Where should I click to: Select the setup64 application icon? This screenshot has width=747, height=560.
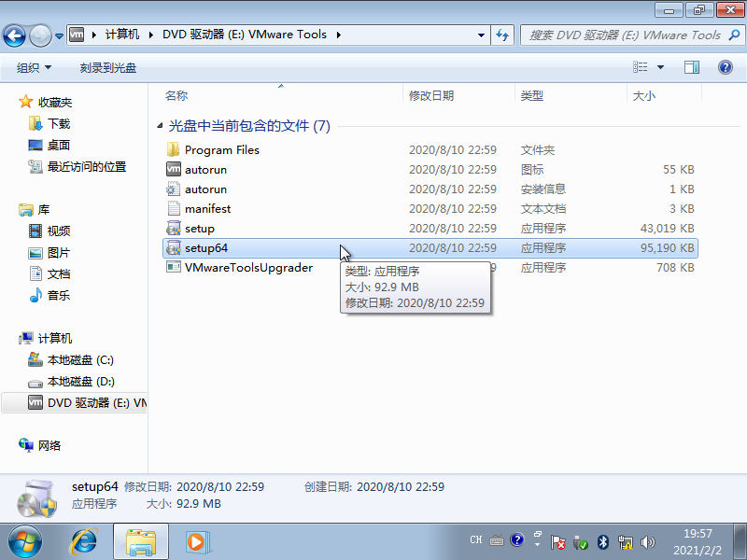click(x=174, y=247)
